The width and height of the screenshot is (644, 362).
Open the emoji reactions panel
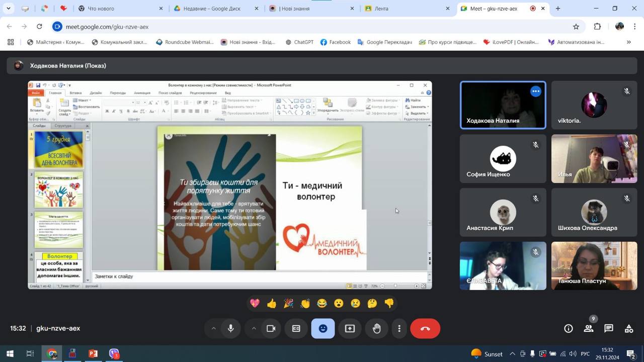pyautogui.click(x=323, y=328)
